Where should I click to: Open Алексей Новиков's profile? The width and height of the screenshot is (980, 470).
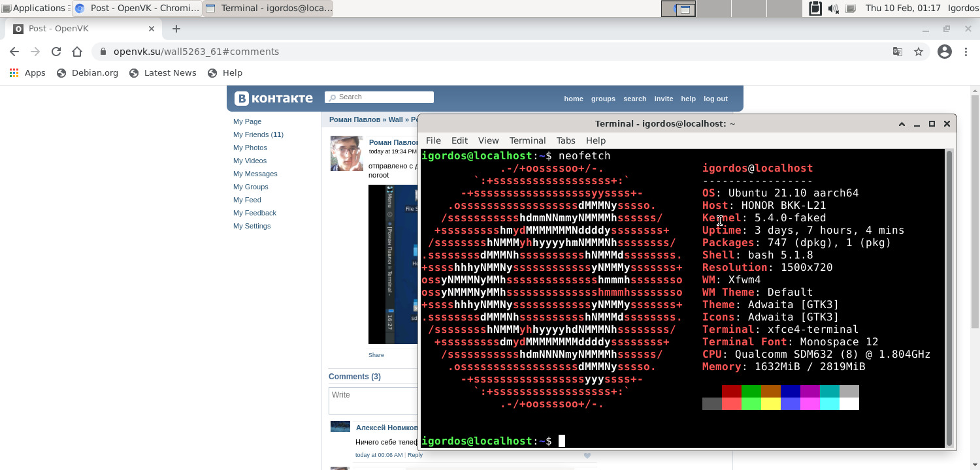(x=387, y=428)
